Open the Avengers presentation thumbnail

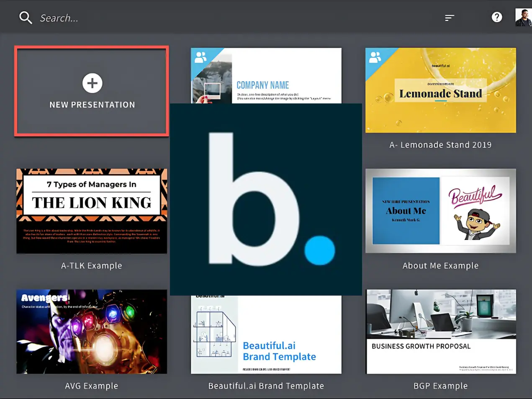[92, 332]
